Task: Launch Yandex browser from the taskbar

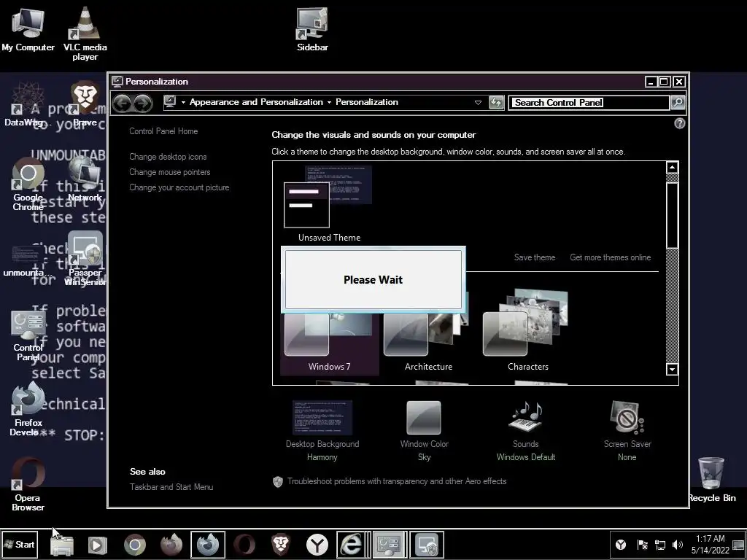Action: (317, 545)
